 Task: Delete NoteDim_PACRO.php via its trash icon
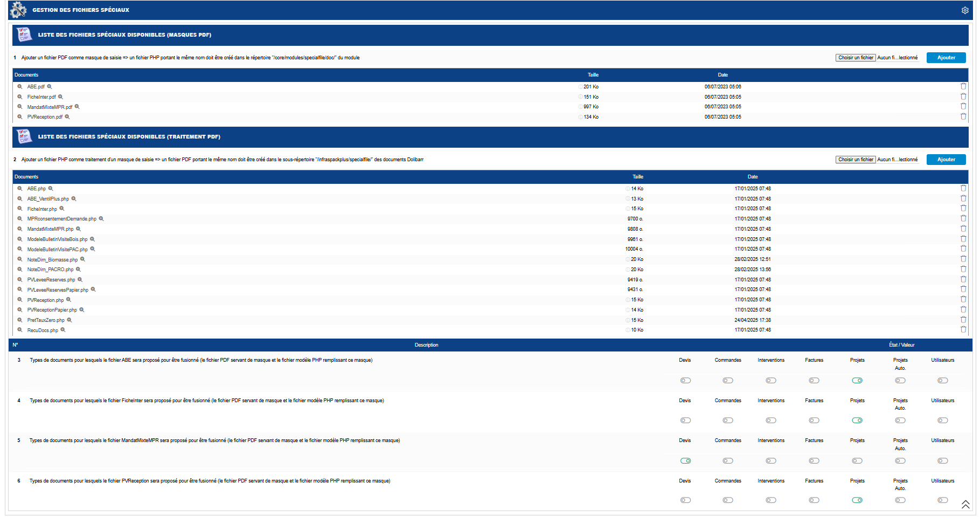coord(963,269)
